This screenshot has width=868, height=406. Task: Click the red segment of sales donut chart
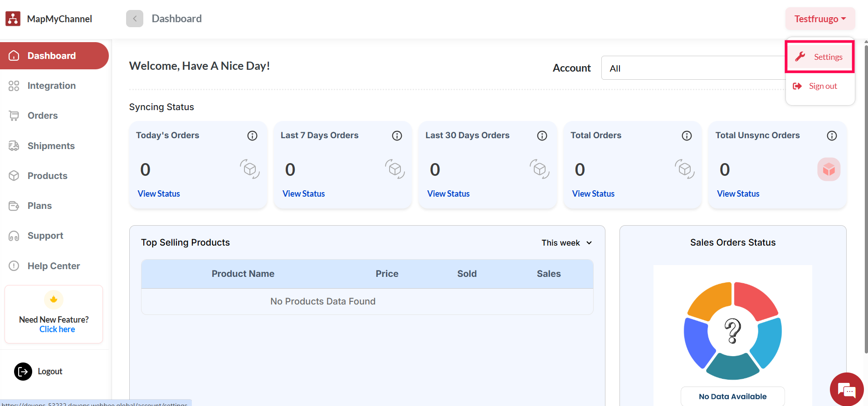click(x=755, y=299)
